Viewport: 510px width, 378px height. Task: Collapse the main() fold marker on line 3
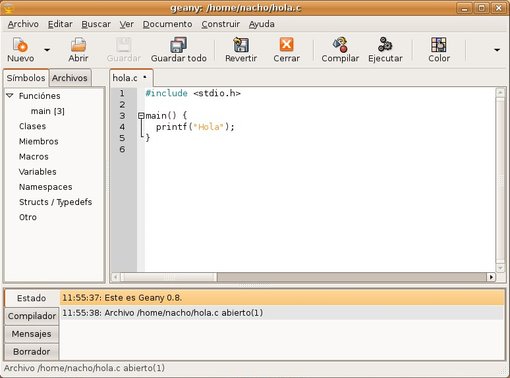[x=141, y=116]
